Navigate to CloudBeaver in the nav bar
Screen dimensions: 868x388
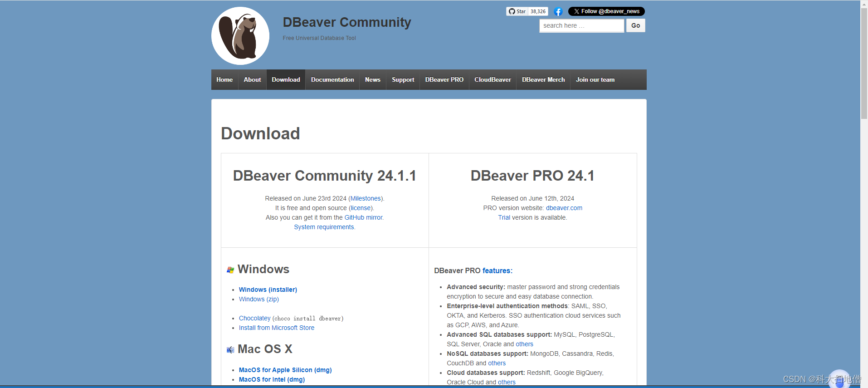pyautogui.click(x=493, y=80)
